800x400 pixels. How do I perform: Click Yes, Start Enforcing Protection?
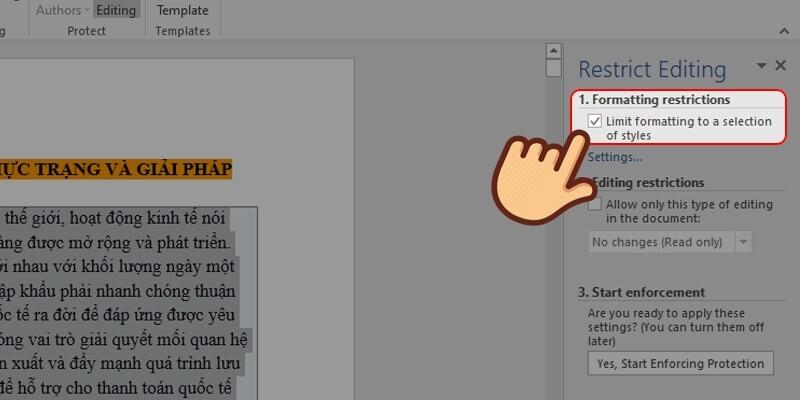pyautogui.click(x=680, y=363)
